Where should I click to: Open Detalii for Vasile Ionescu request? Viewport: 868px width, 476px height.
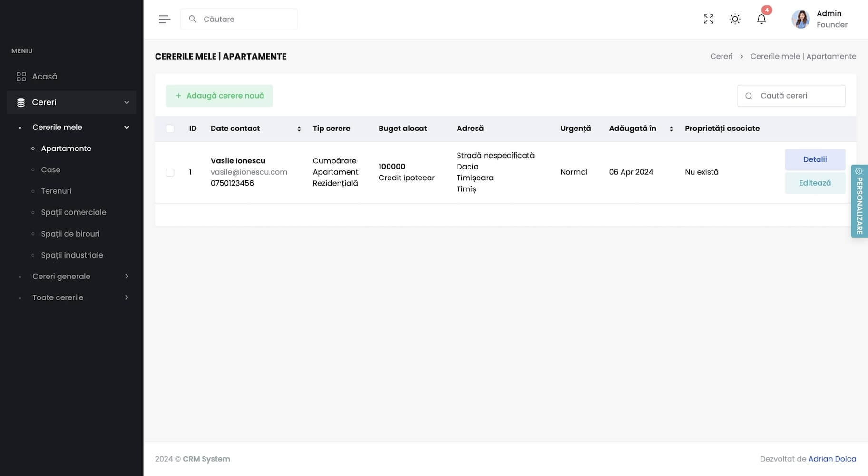pos(814,159)
